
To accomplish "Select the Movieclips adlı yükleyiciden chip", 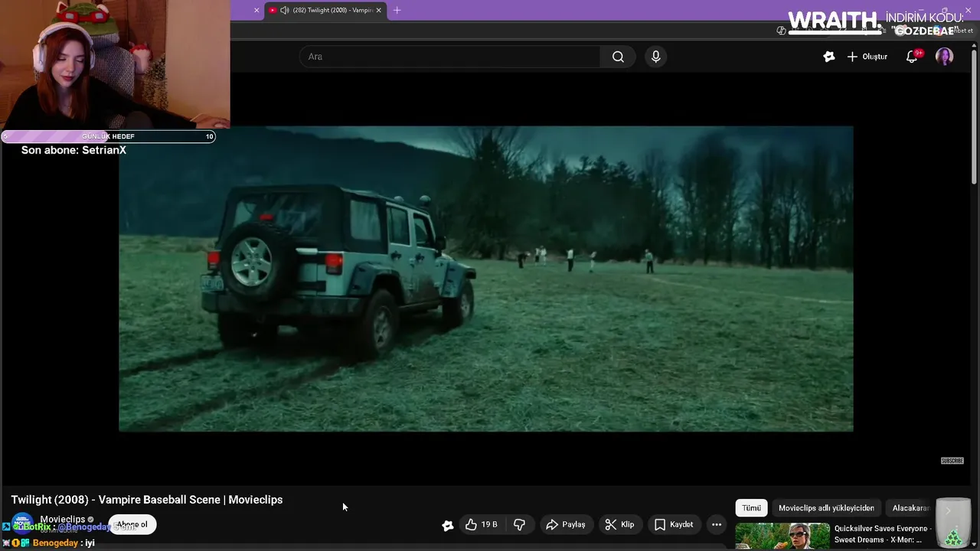I will pyautogui.click(x=826, y=508).
